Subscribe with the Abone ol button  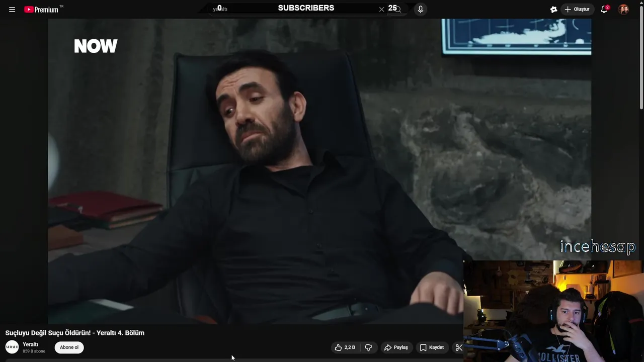point(69,347)
